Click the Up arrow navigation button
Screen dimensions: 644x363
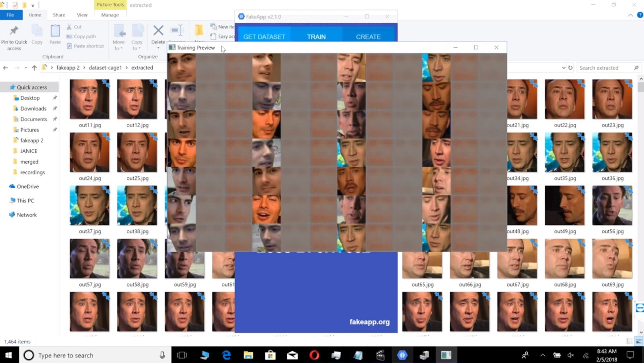[x=34, y=68]
